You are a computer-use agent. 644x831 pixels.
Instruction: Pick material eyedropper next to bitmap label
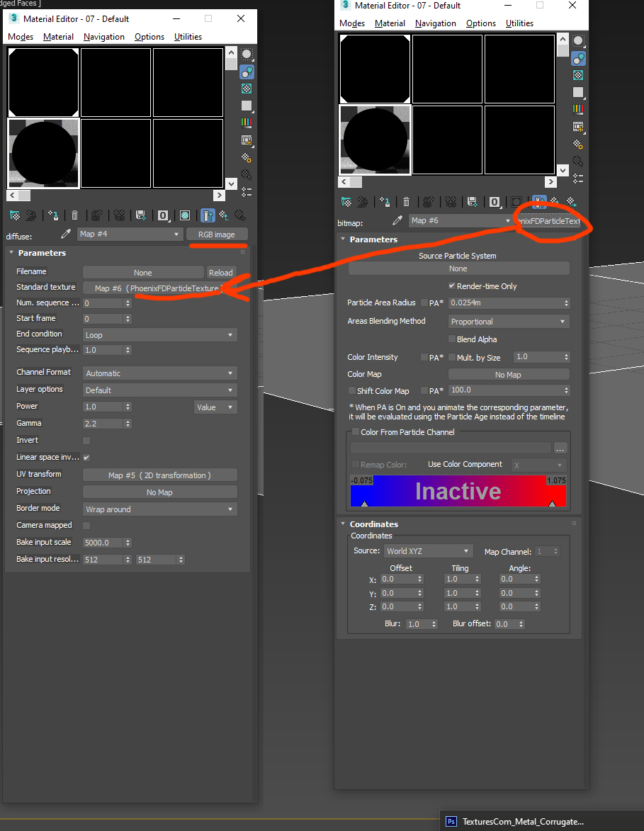tap(397, 220)
